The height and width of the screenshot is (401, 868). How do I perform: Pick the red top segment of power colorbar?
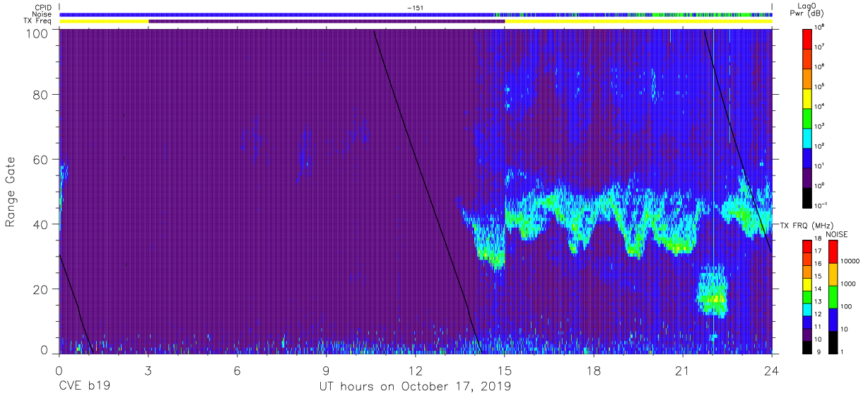808,37
